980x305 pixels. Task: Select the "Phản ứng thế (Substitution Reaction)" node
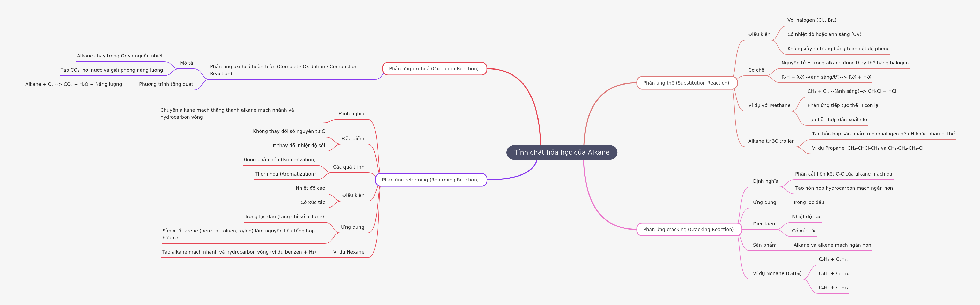click(x=686, y=83)
